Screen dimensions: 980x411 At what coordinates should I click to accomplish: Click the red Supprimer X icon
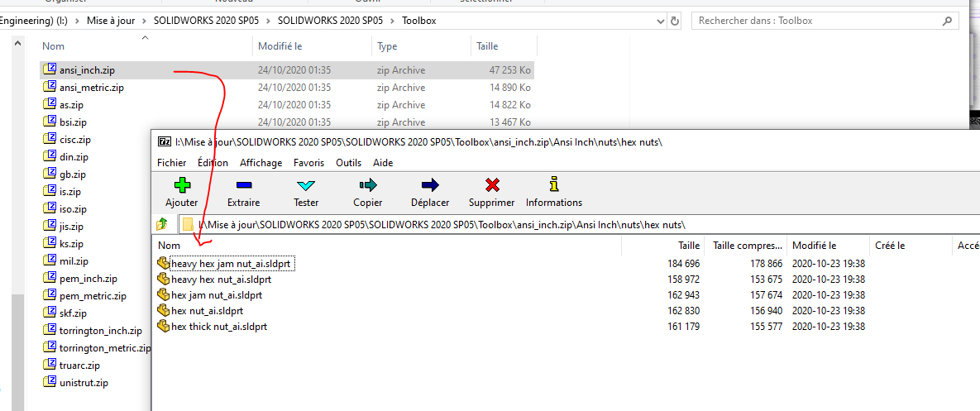click(492, 185)
